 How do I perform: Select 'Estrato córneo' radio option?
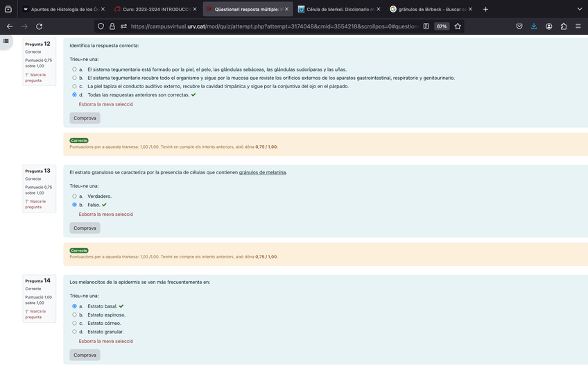75,323
